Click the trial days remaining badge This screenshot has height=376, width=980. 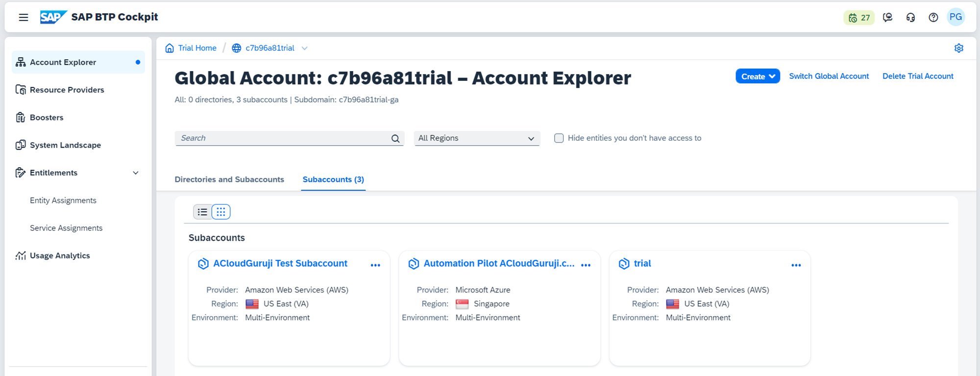859,18
